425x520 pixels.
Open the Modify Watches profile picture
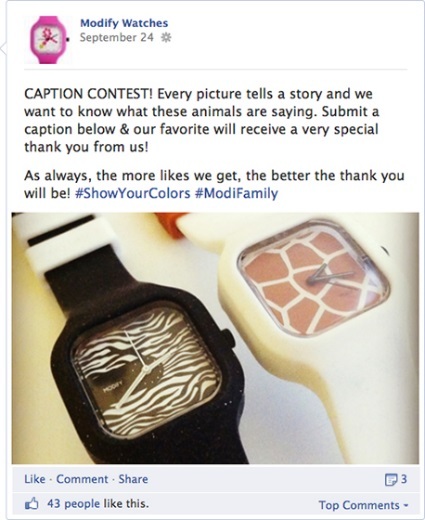[48, 40]
